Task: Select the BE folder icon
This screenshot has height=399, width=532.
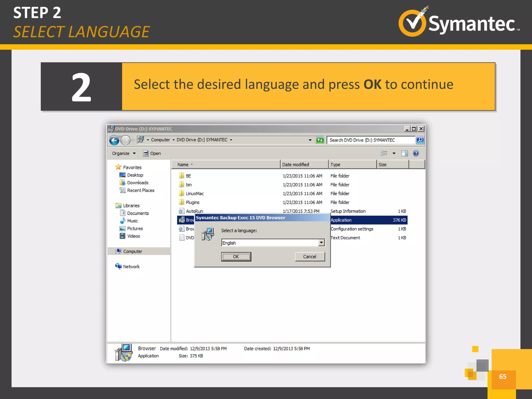Action: (x=182, y=176)
